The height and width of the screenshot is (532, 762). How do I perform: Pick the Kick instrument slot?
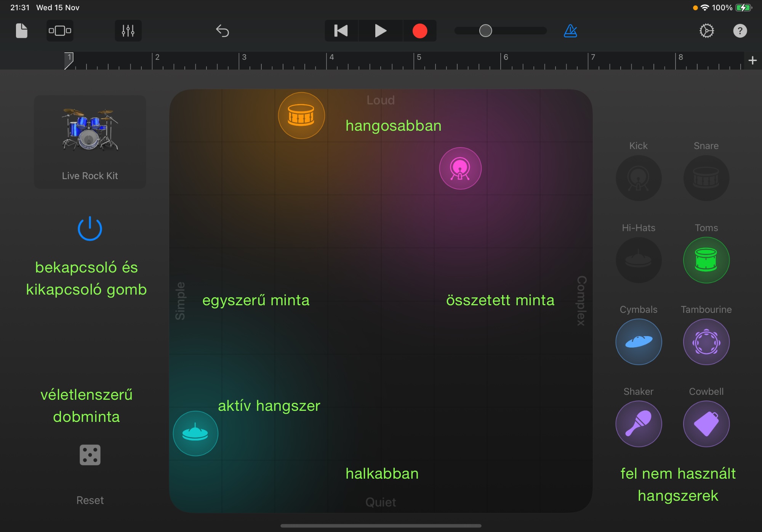[639, 178]
